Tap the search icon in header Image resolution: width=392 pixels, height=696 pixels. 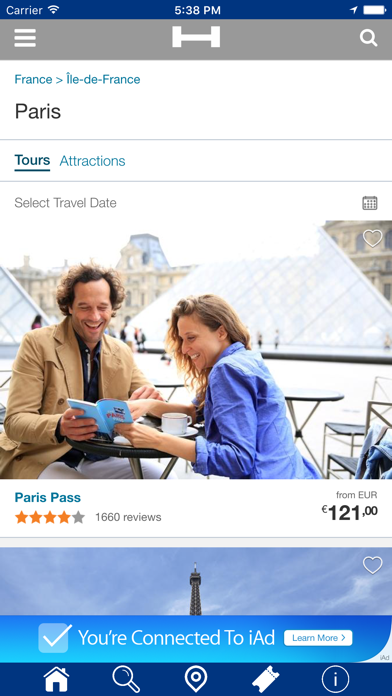tap(368, 38)
